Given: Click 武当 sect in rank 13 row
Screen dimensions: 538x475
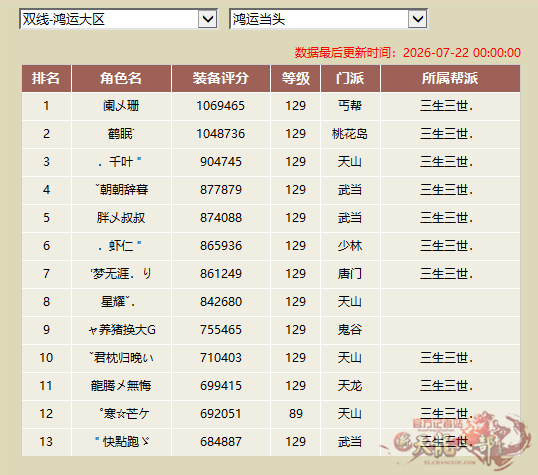Looking at the screenshot, I should (350, 442).
